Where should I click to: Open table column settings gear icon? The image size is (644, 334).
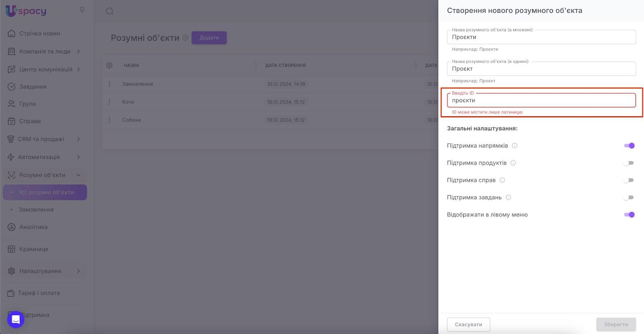109,65
